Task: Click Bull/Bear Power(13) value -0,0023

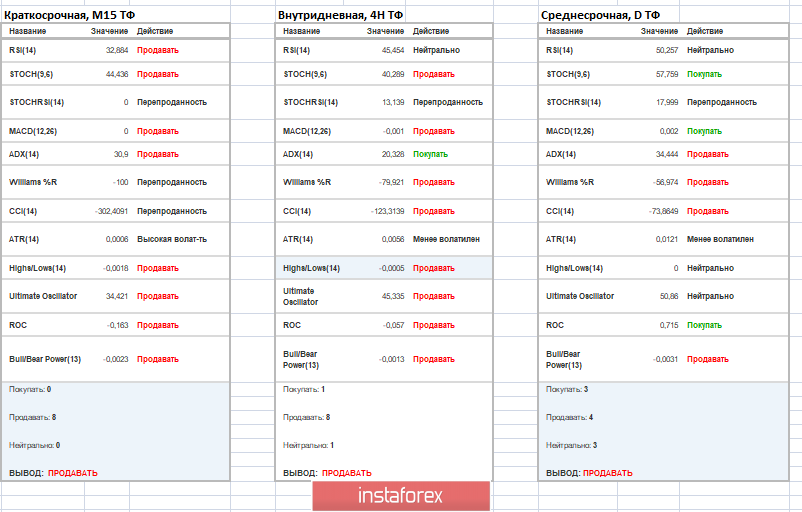Action: click(x=116, y=359)
